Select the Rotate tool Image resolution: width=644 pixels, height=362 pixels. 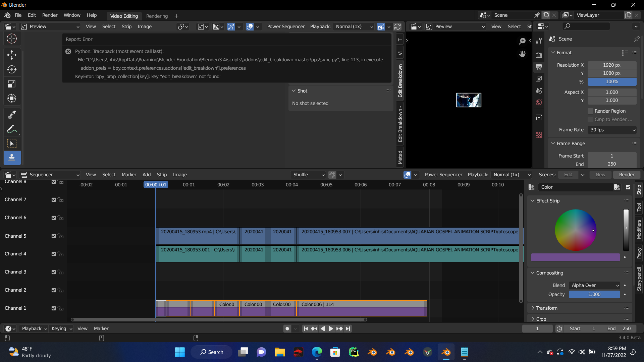pyautogui.click(x=12, y=69)
